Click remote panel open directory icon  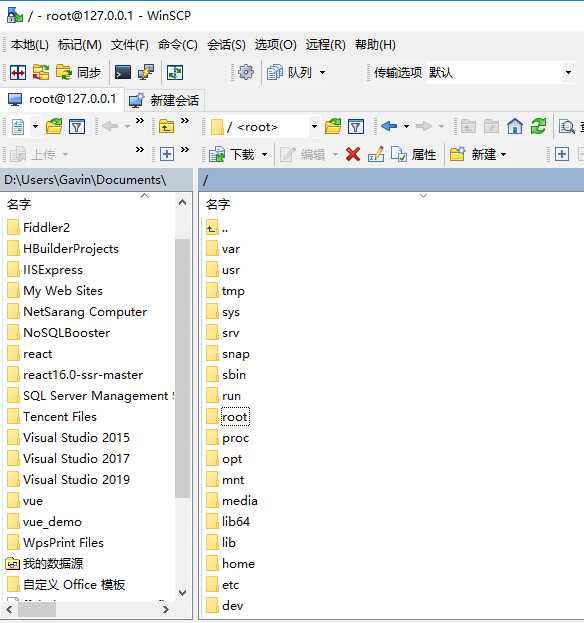[x=333, y=127]
